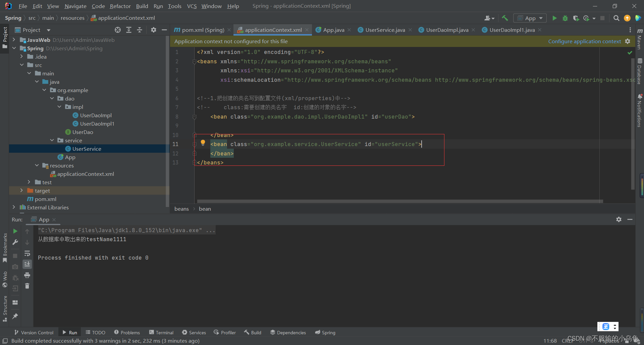
Task: Expand External Libraries node
Action: pos(14,207)
